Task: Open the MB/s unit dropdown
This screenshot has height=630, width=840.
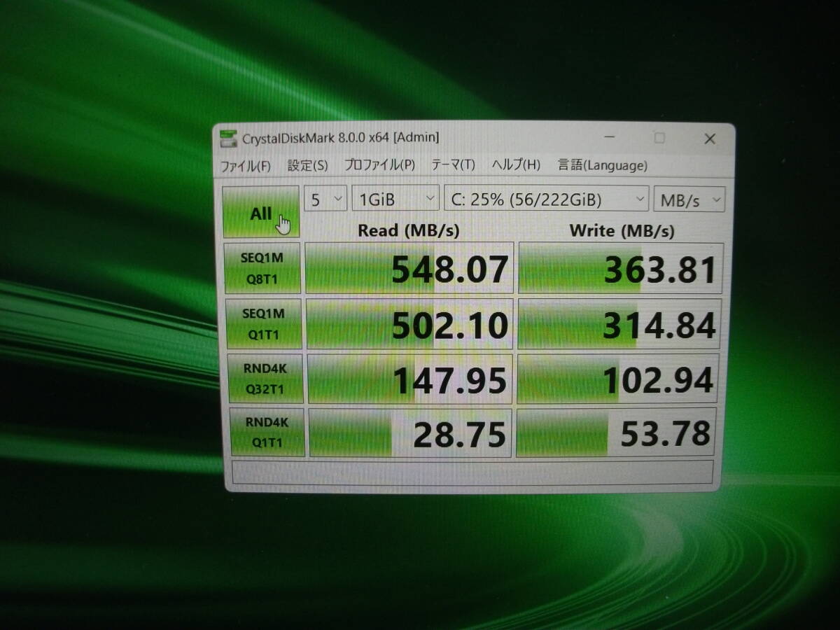Action: pyautogui.click(x=689, y=200)
